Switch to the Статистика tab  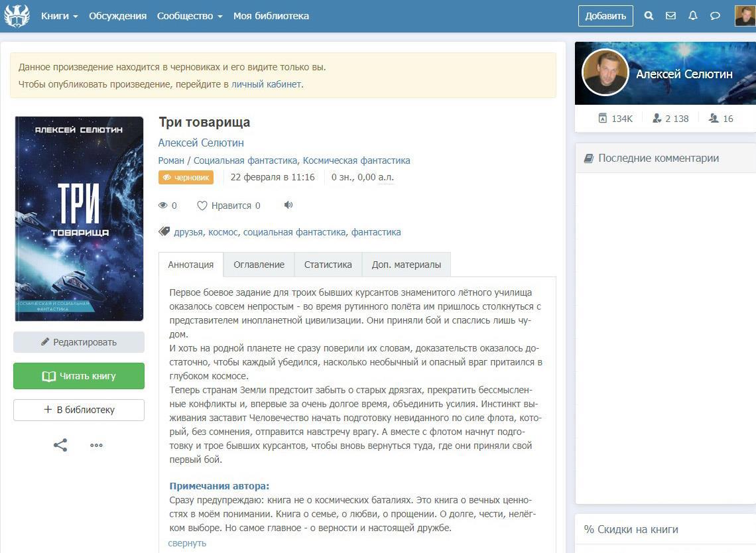[x=328, y=264]
